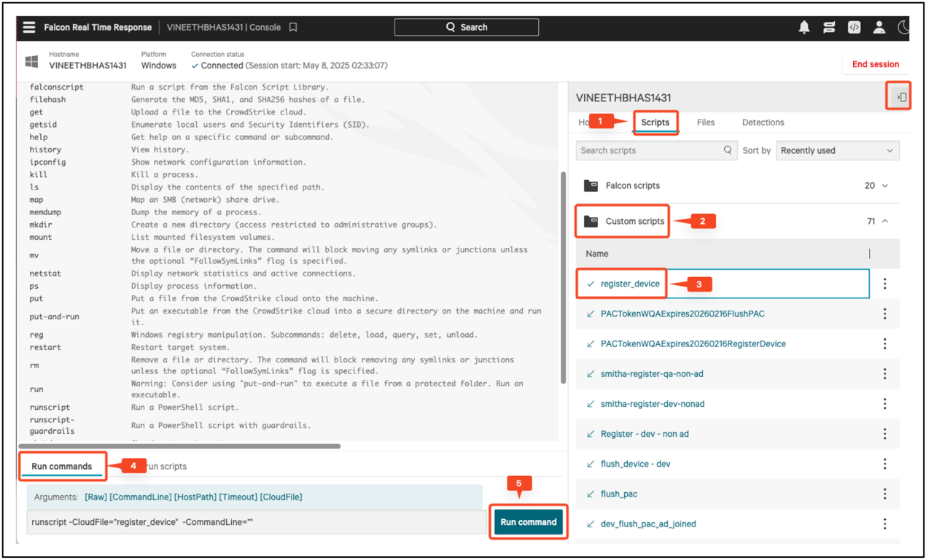926x560 pixels.
Task: Click the runscript command input field
Action: (x=257, y=522)
